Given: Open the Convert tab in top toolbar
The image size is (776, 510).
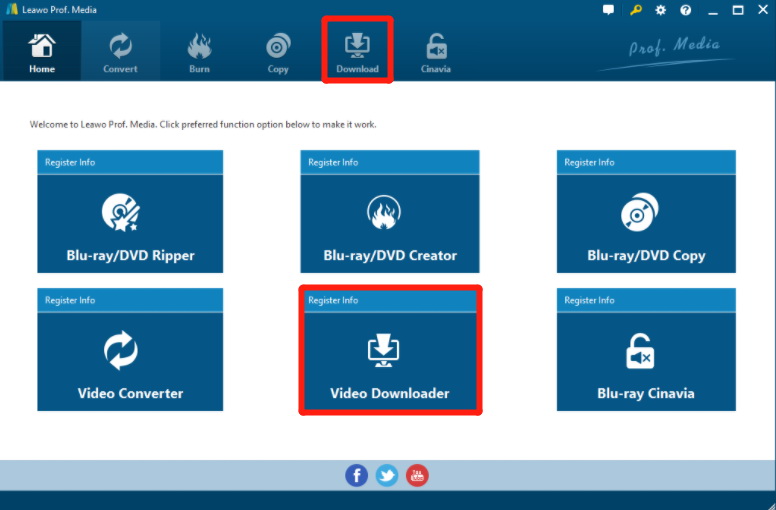Looking at the screenshot, I should (x=120, y=52).
